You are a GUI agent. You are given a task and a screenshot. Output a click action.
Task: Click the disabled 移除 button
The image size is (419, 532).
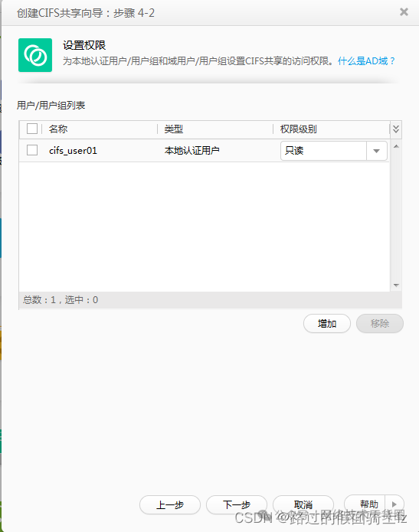pyautogui.click(x=380, y=323)
